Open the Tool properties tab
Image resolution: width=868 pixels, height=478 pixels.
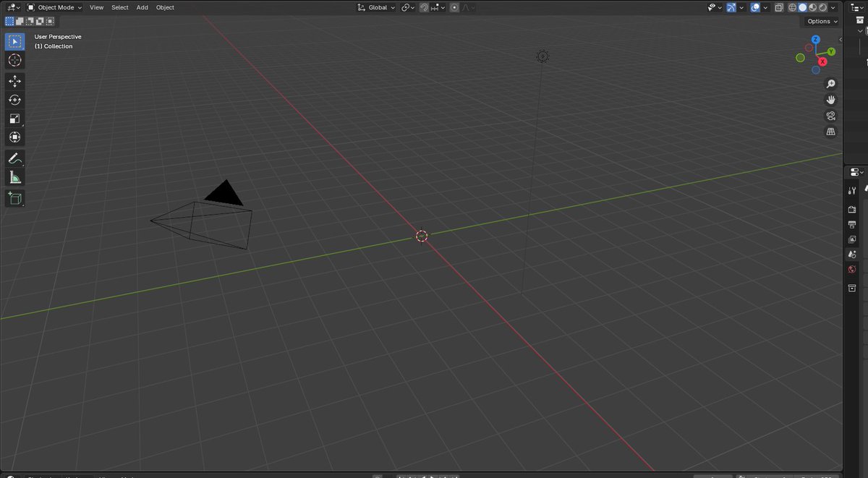(x=852, y=191)
